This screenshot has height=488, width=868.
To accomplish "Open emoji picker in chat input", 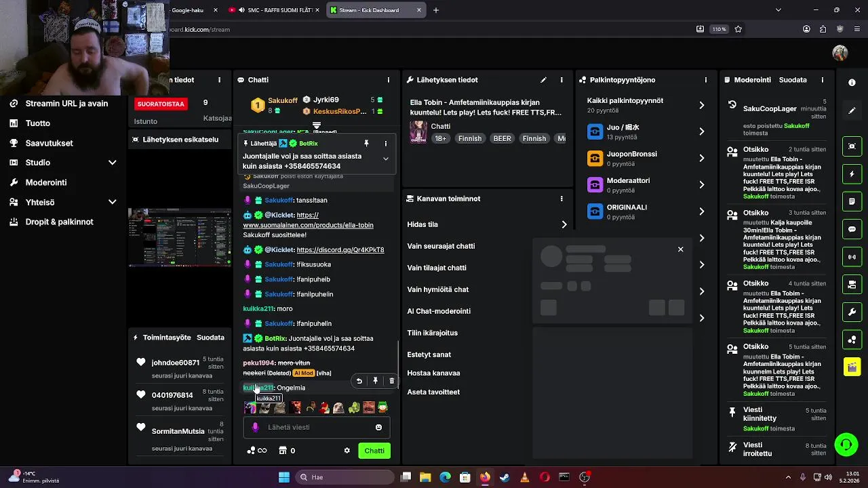I will (378, 428).
